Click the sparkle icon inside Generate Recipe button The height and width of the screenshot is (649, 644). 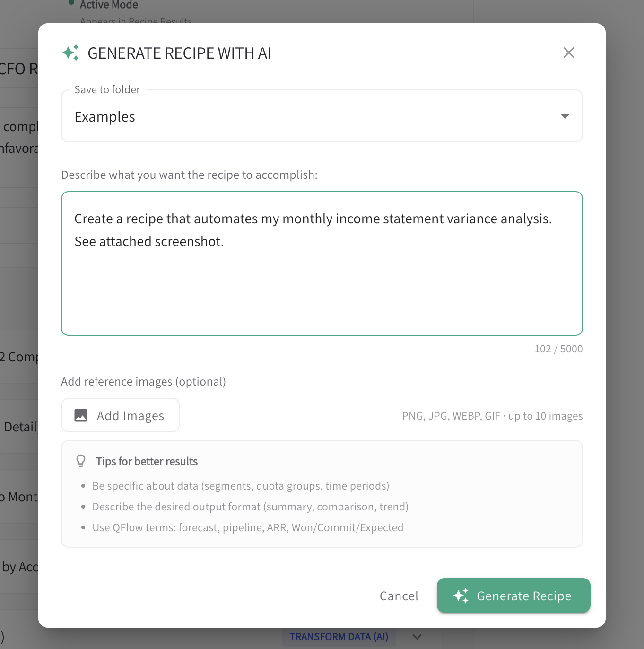pyautogui.click(x=462, y=596)
